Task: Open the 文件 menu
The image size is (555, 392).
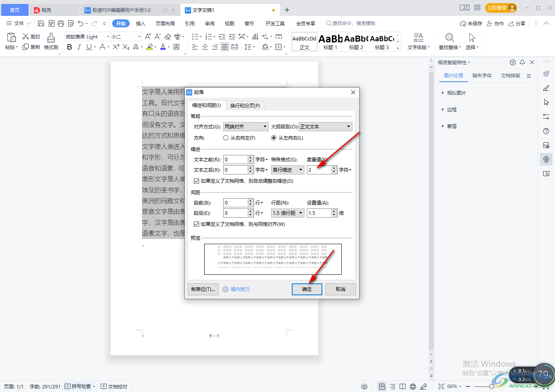Action: pos(19,23)
